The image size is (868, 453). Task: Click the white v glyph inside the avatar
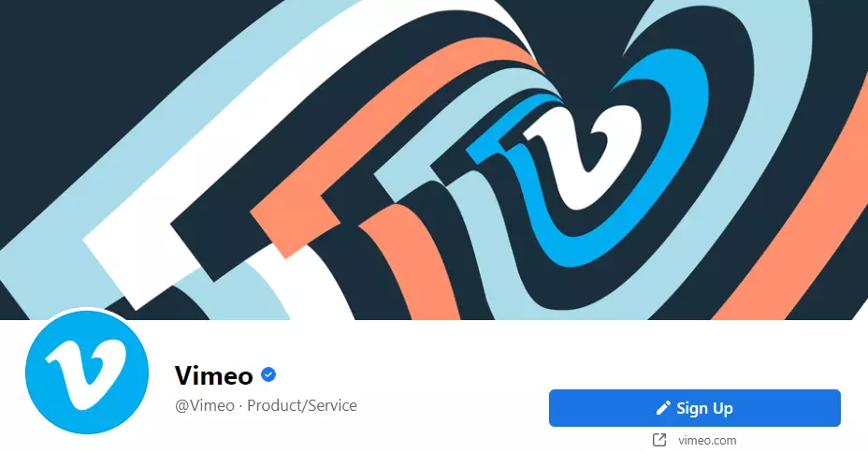click(x=87, y=373)
